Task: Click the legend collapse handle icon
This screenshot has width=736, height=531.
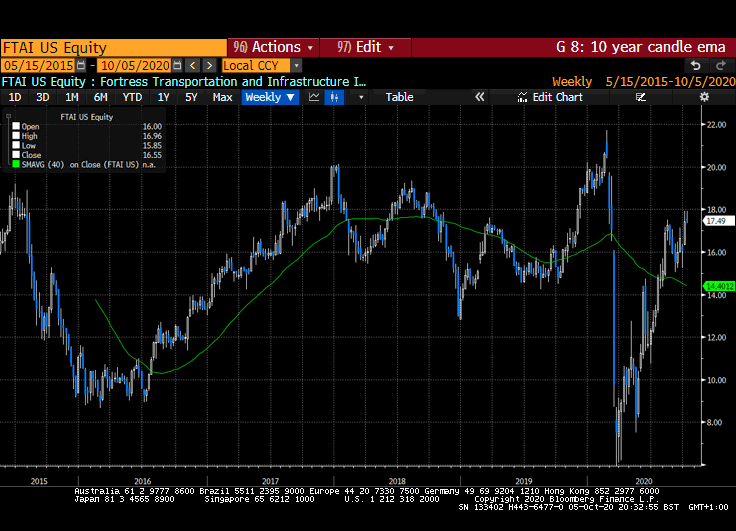Action: pyautogui.click(x=8, y=116)
